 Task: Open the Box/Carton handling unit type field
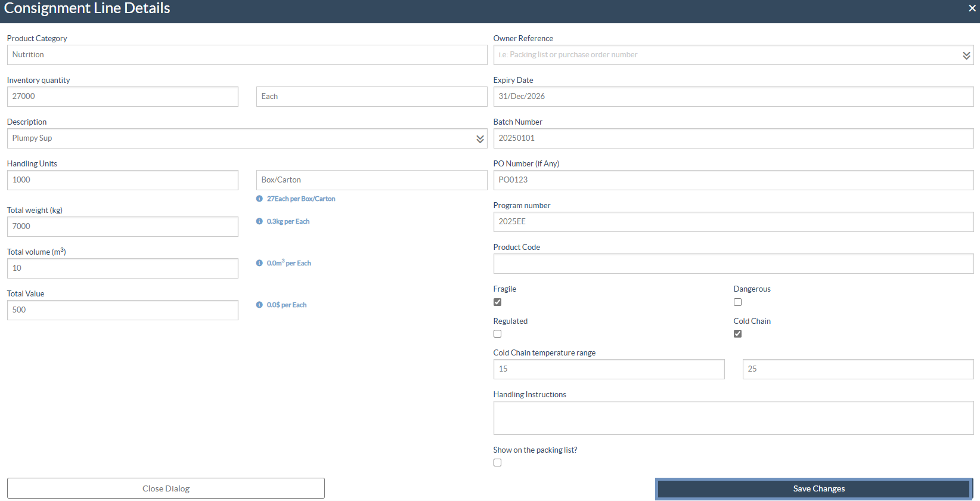coord(371,180)
